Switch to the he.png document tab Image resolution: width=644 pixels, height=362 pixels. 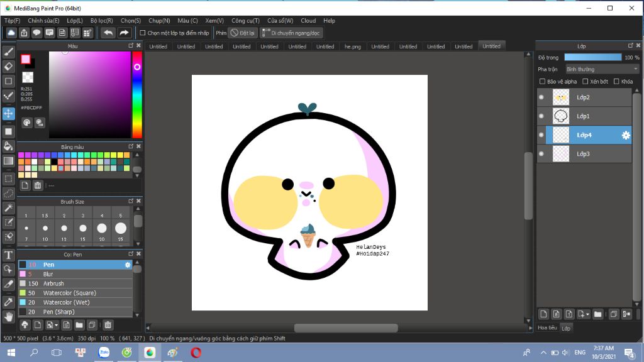(353, 47)
